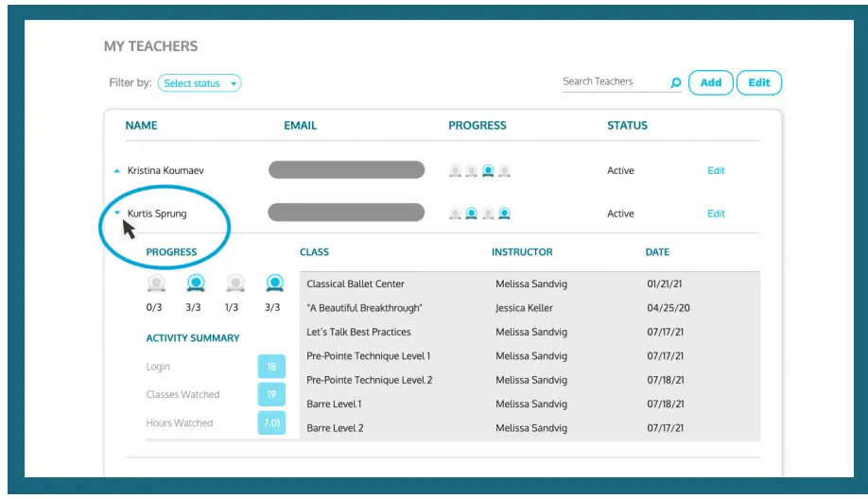Click the search magnifier icon
Screen dimensions: 868x499
(675, 83)
